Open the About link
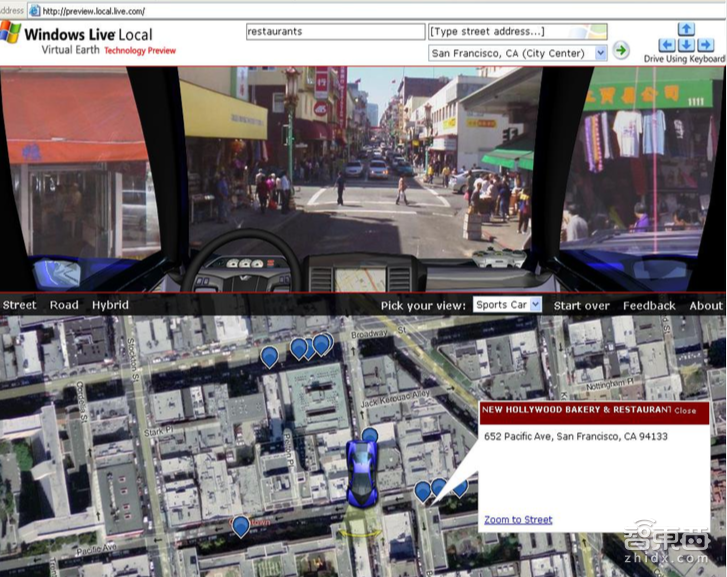 click(705, 305)
